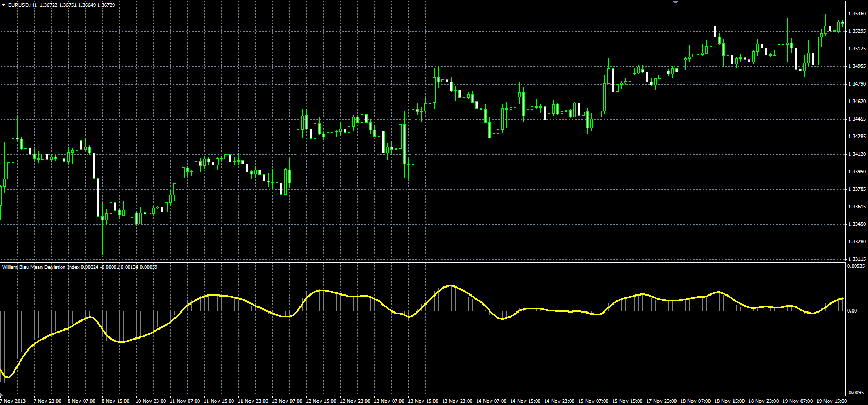Click the 14 Nov 15:00 time label
Screen dimensions: 868x405
click(x=525, y=401)
